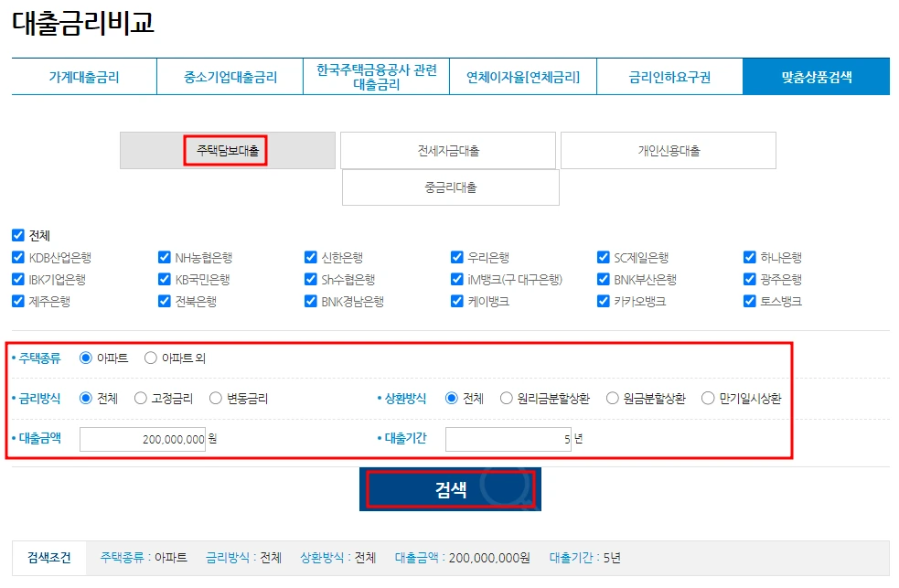The height and width of the screenshot is (588, 899).
Task: Select the 연체이자율[연체금리] tab
Action: [522, 77]
